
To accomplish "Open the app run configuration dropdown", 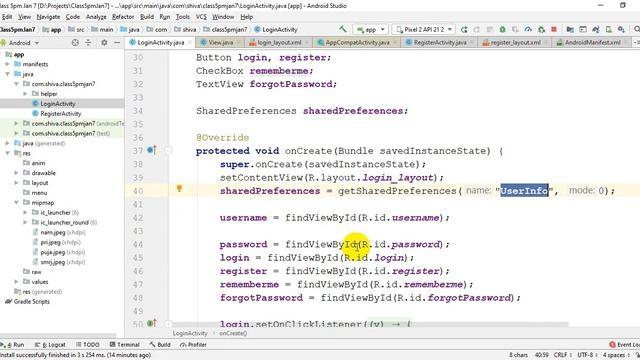I will click(371, 29).
